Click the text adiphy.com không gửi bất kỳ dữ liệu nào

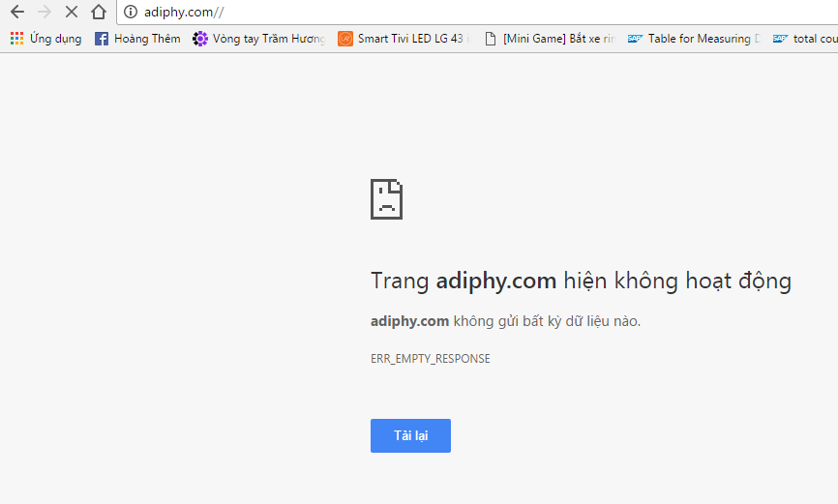tap(505, 321)
